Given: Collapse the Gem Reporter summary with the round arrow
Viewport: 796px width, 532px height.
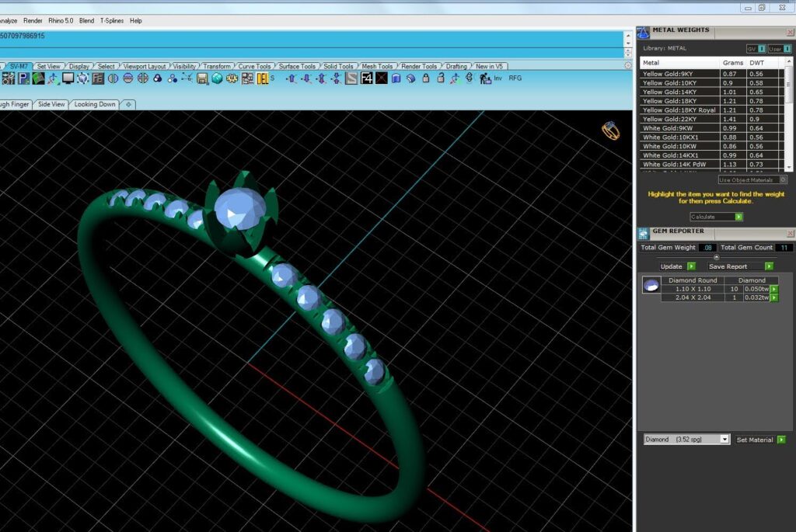Looking at the screenshot, I should pyautogui.click(x=716, y=257).
